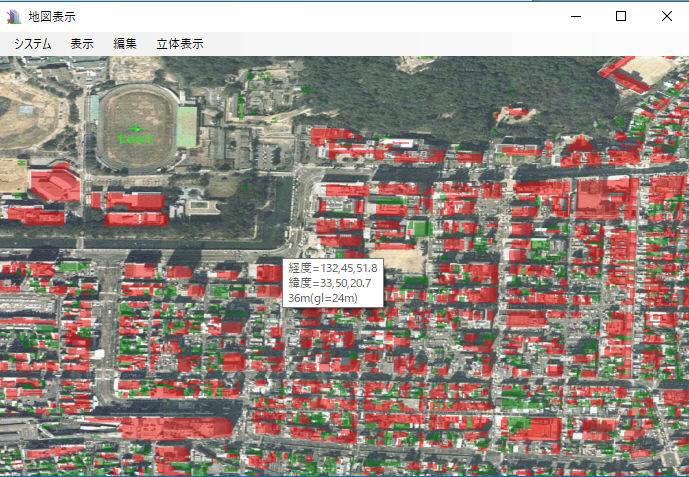
Task: Click the coordinate tooltip showing 経度 and 緯度
Action: click(x=334, y=283)
